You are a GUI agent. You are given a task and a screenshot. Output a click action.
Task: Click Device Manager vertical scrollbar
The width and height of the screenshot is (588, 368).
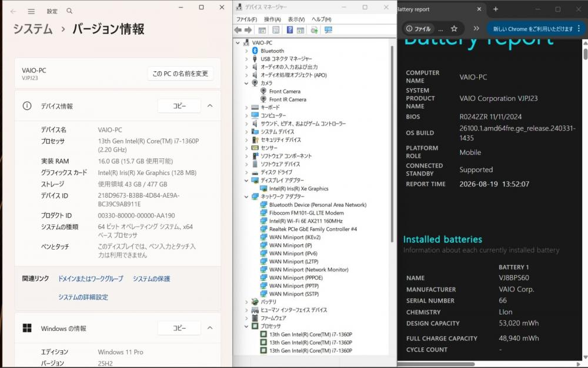(392, 145)
